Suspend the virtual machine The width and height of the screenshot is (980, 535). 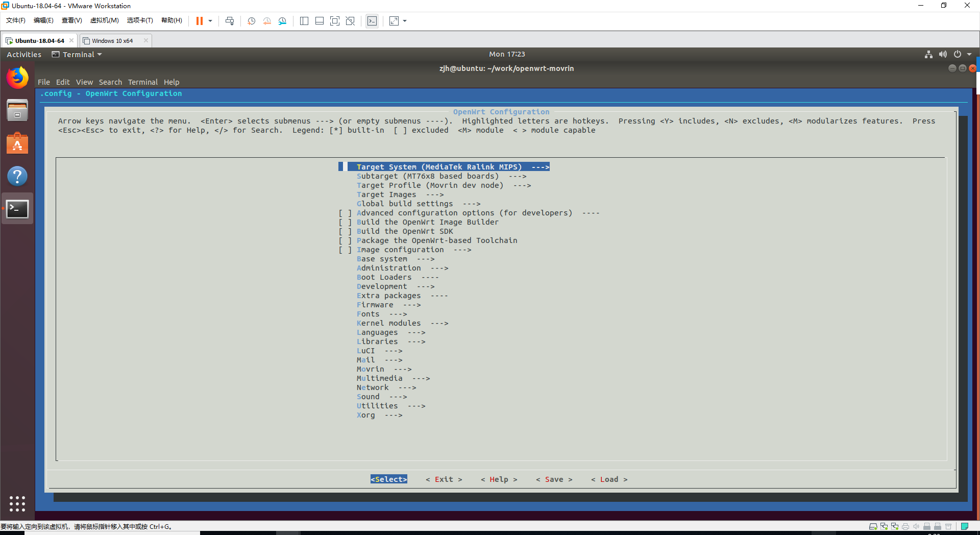click(200, 21)
